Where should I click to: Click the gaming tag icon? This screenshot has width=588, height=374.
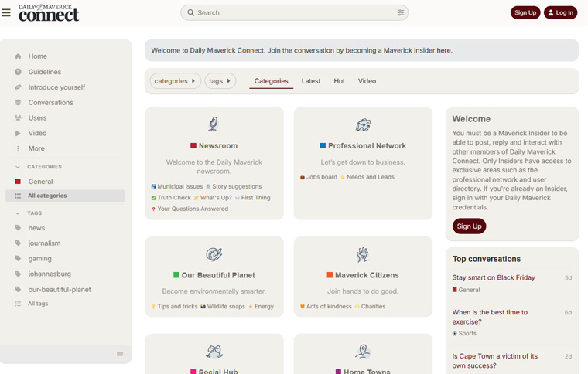[18, 258]
